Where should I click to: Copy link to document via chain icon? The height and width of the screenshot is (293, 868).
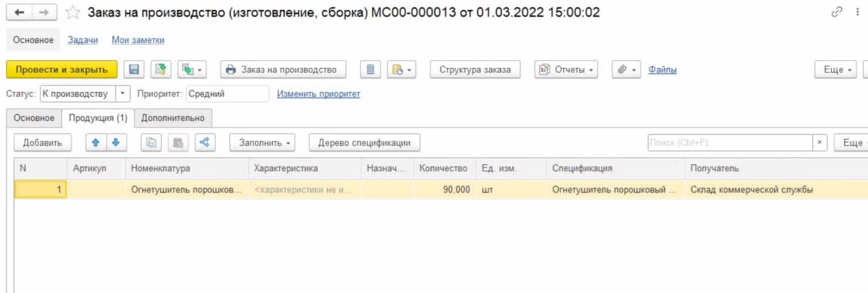coord(837,12)
